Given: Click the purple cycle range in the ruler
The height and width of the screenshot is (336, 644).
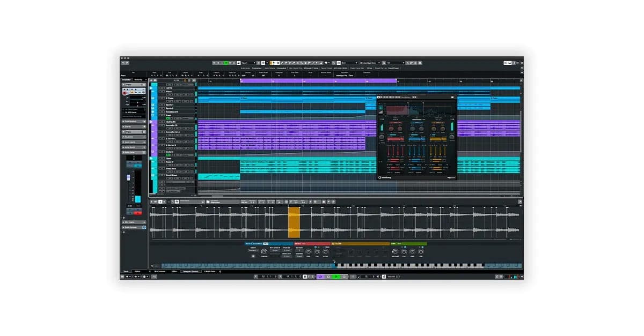Looking at the screenshot, I should tap(318, 81).
